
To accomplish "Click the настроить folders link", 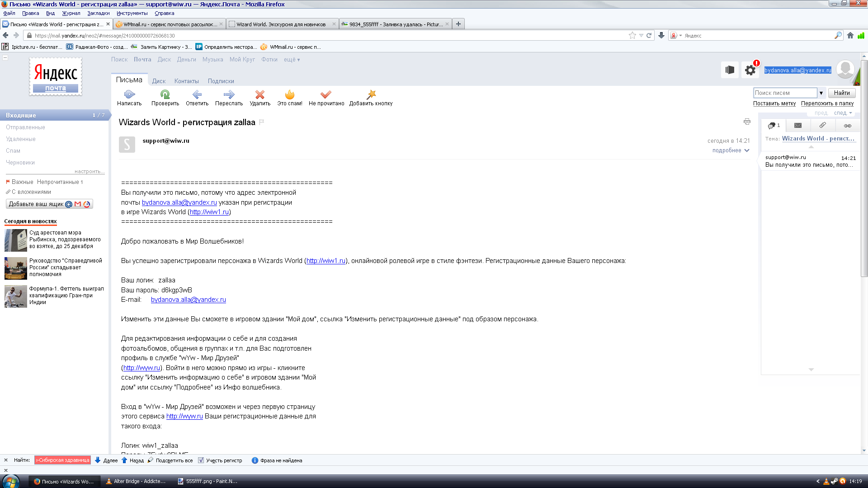I will tap(90, 171).
